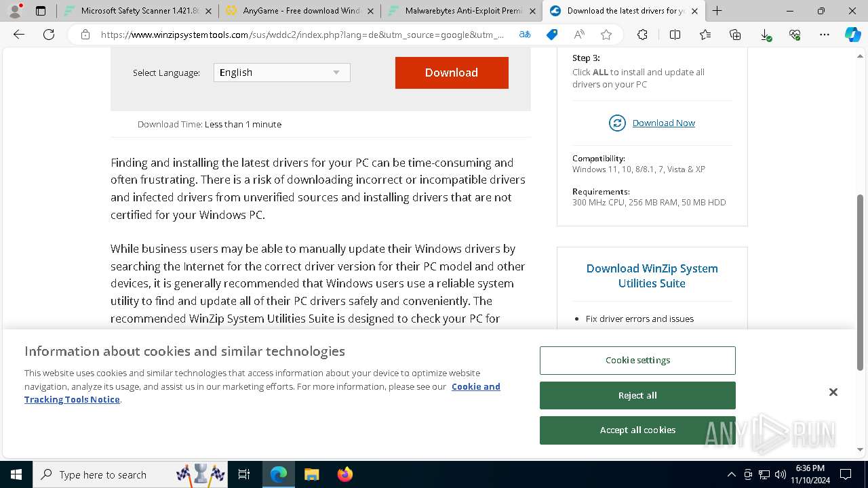Launch Copilot sidebar
This screenshot has width=868, height=488.
(852, 35)
